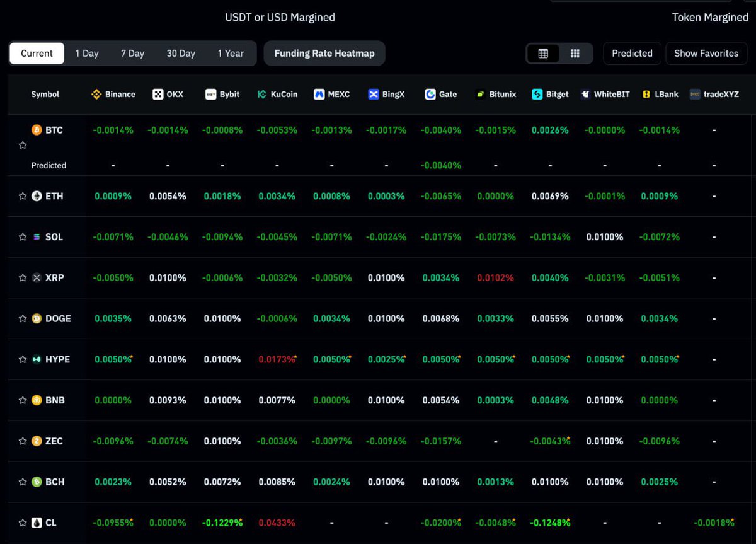Star the CL row
The image size is (756, 544).
23,523
